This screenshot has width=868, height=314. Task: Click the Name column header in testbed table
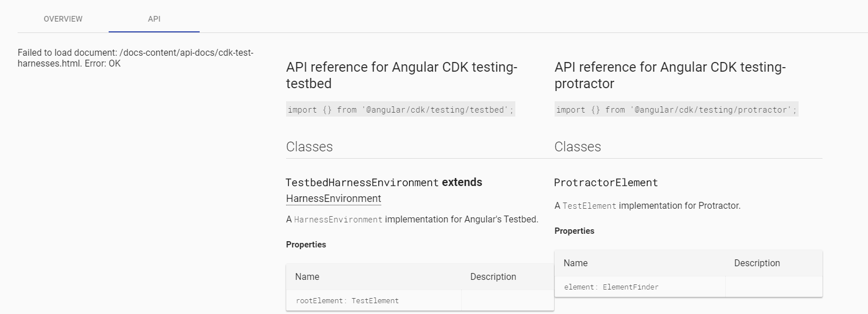[307, 277]
